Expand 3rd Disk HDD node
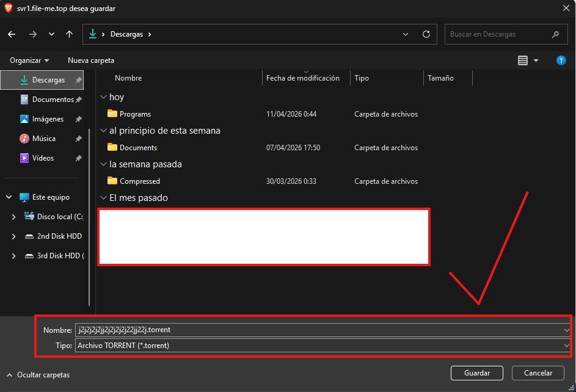The image size is (576, 392). (13, 256)
